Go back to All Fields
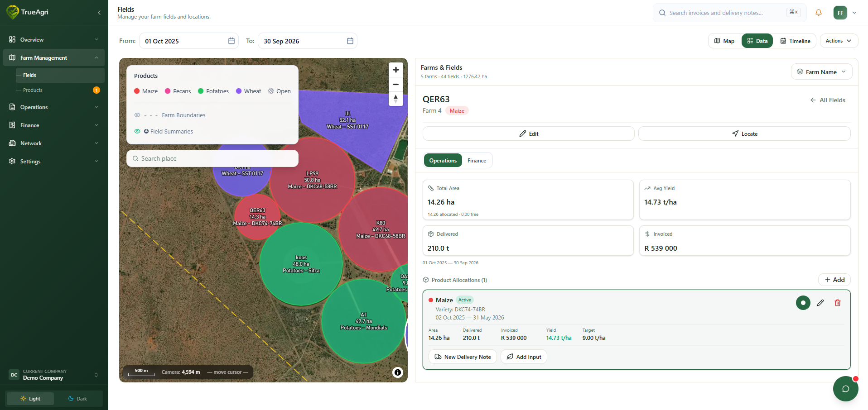 click(x=828, y=100)
